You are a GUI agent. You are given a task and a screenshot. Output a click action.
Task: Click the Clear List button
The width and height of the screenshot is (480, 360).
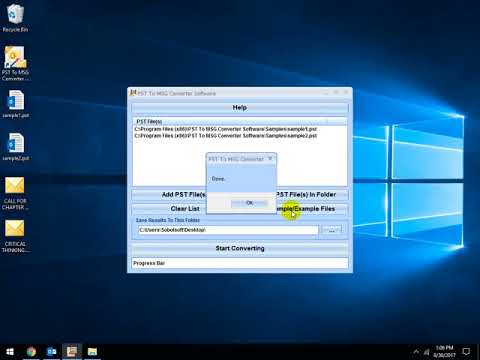[x=169, y=209]
